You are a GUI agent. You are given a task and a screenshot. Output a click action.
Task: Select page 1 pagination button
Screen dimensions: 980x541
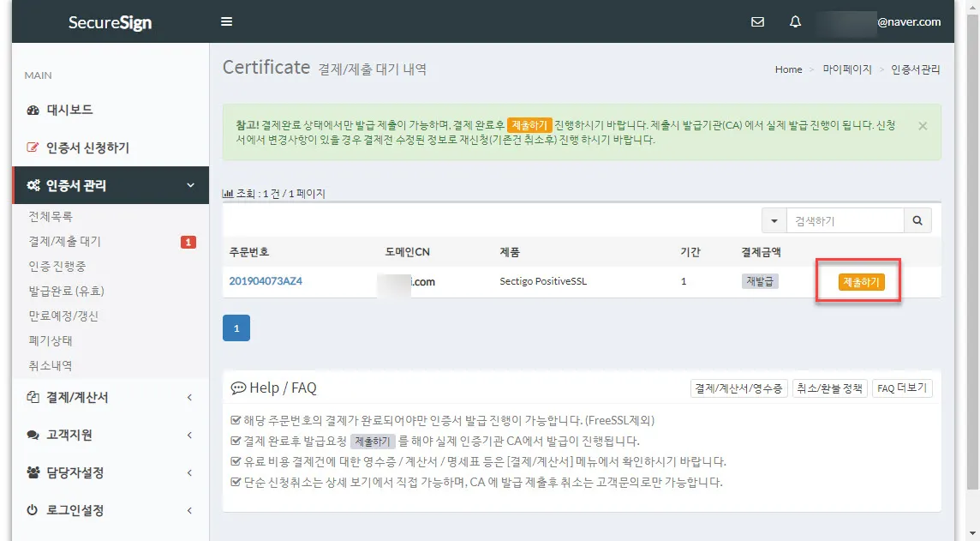[236, 328]
